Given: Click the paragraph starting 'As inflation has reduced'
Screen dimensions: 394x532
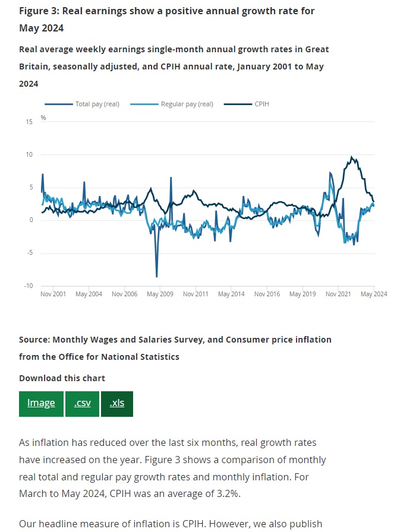Looking at the screenshot, I should [172, 468].
